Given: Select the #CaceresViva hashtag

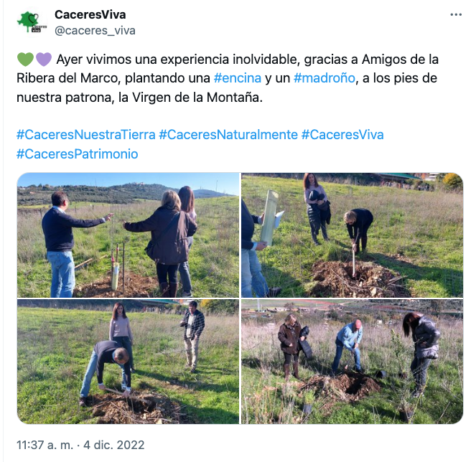Looking at the screenshot, I should click(342, 134).
